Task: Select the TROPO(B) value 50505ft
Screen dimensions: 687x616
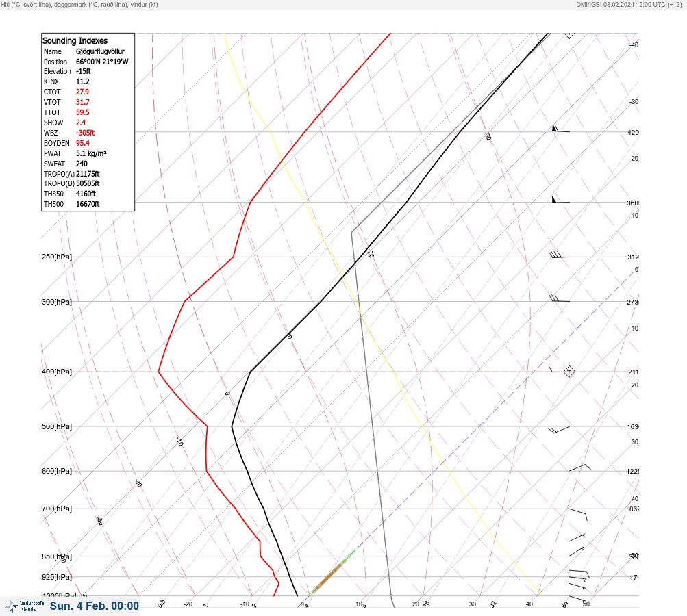Action: pyautogui.click(x=88, y=183)
